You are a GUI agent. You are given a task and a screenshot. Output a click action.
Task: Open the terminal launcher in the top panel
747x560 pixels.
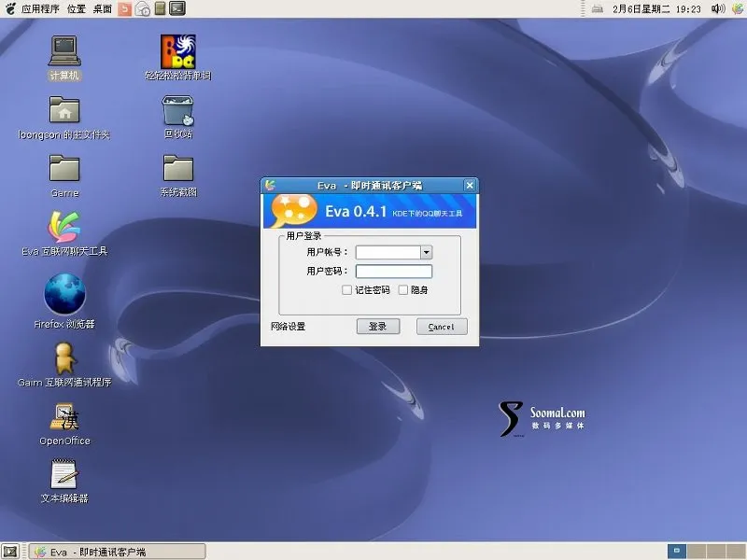pyautogui.click(x=177, y=8)
